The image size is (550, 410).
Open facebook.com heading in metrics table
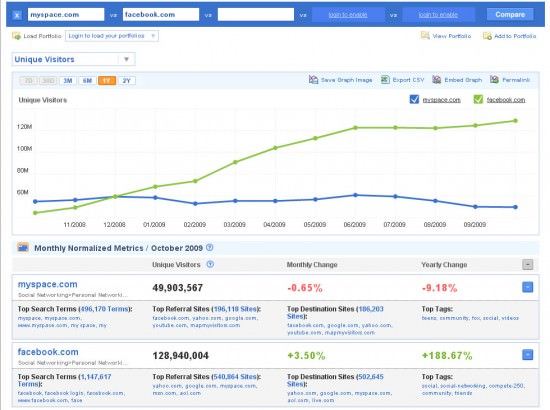pos(48,352)
